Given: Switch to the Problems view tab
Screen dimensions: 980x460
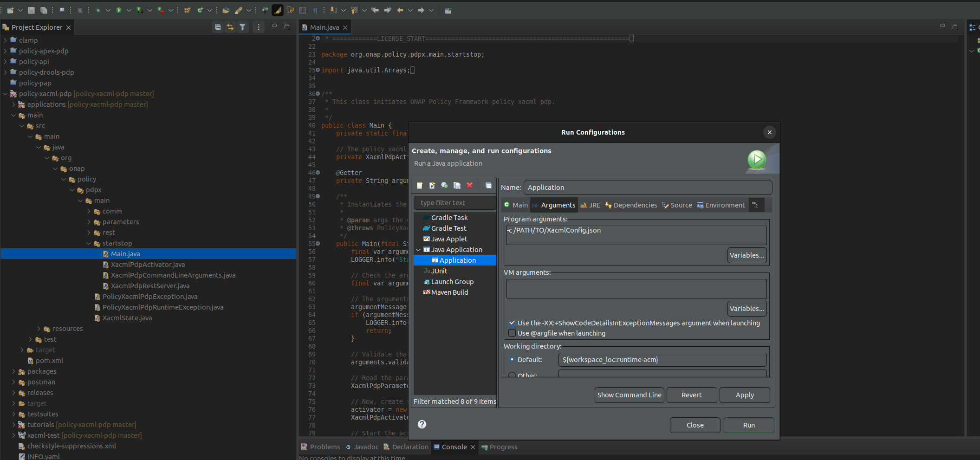Looking at the screenshot, I should tap(320, 447).
